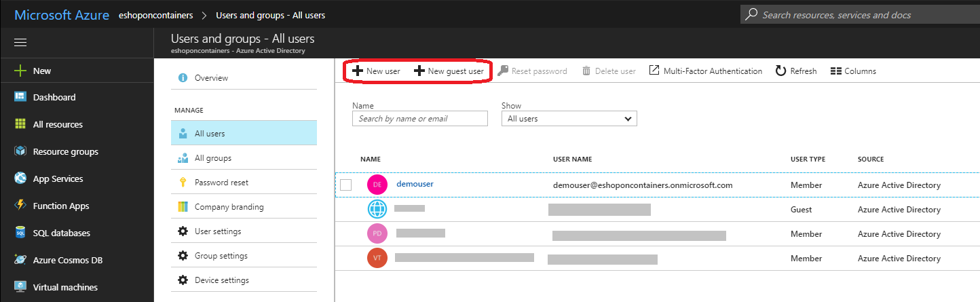The height and width of the screenshot is (302, 980).
Task: Click the Search resources, services and docs box
Action: 859,14
